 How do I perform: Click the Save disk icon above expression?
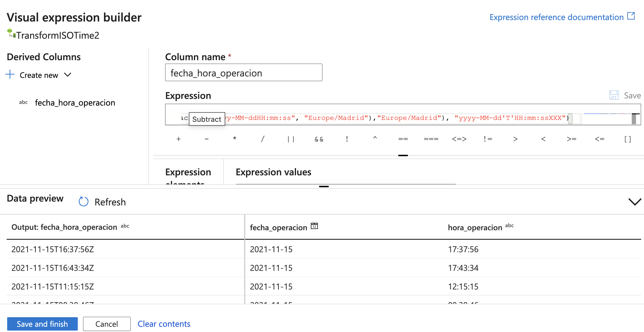tap(614, 95)
